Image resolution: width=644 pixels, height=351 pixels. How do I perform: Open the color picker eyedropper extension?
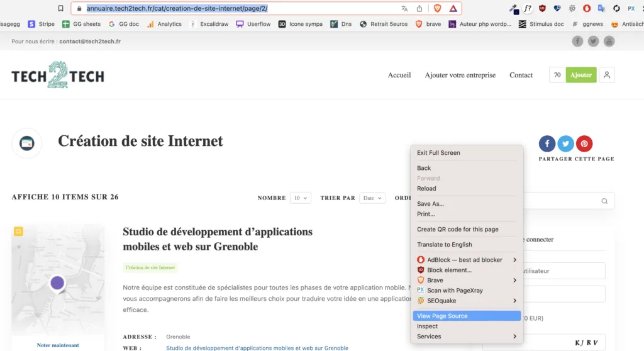click(x=513, y=9)
